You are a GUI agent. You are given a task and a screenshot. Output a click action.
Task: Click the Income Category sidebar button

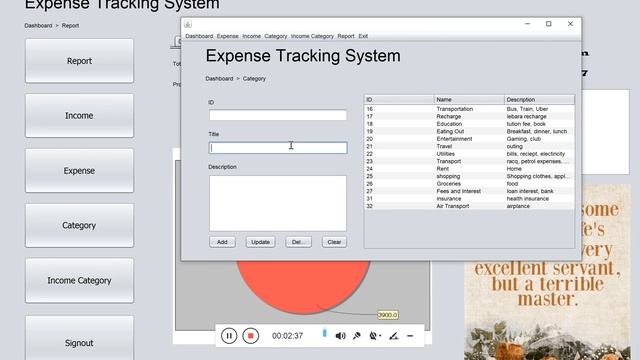click(x=79, y=280)
